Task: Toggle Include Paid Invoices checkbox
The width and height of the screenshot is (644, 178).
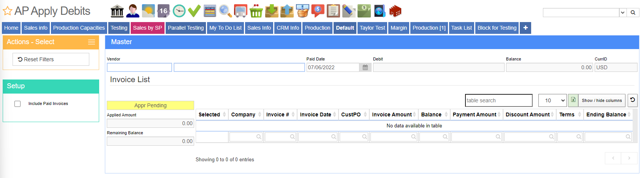Action: point(17,104)
